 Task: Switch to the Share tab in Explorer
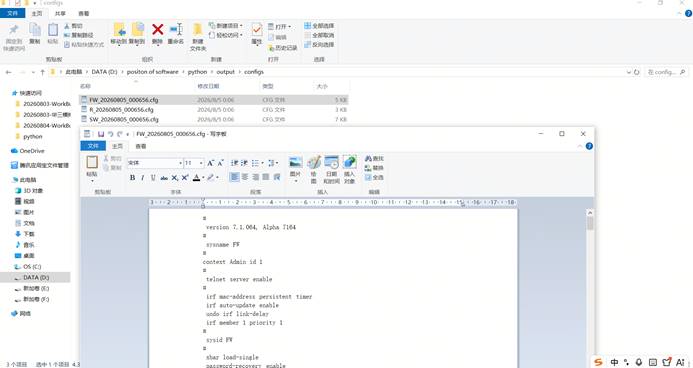pos(60,14)
